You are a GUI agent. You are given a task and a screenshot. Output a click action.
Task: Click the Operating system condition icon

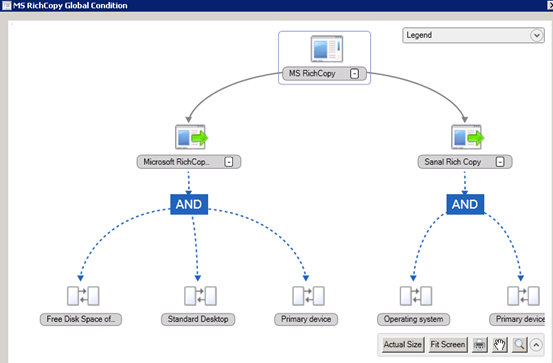tap(416, 296)
